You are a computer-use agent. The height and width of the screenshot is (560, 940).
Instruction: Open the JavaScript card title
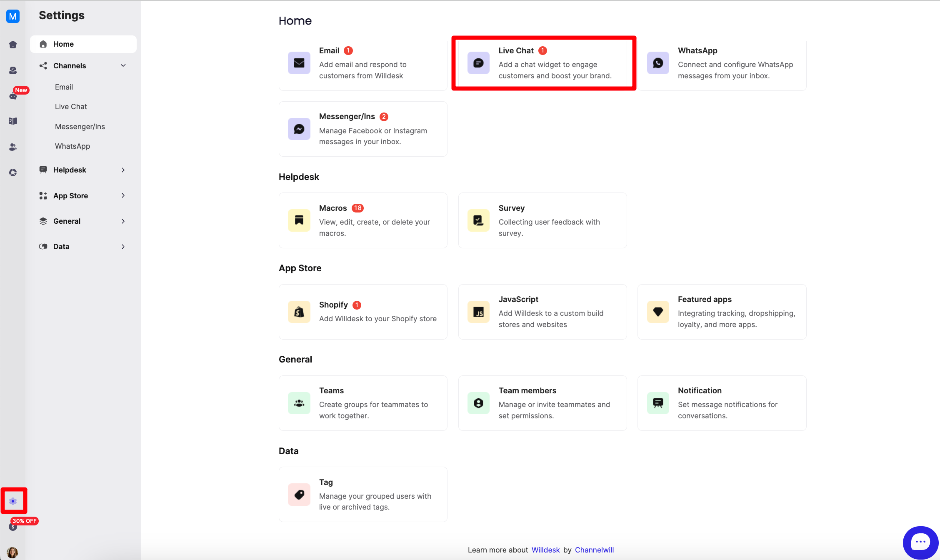(x=518, y=299)
